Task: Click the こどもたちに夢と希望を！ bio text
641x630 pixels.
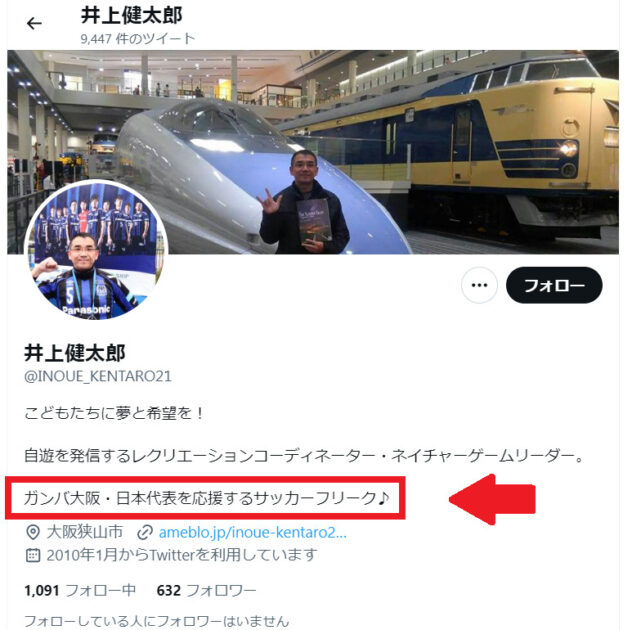Action: (x=114, y=413)
